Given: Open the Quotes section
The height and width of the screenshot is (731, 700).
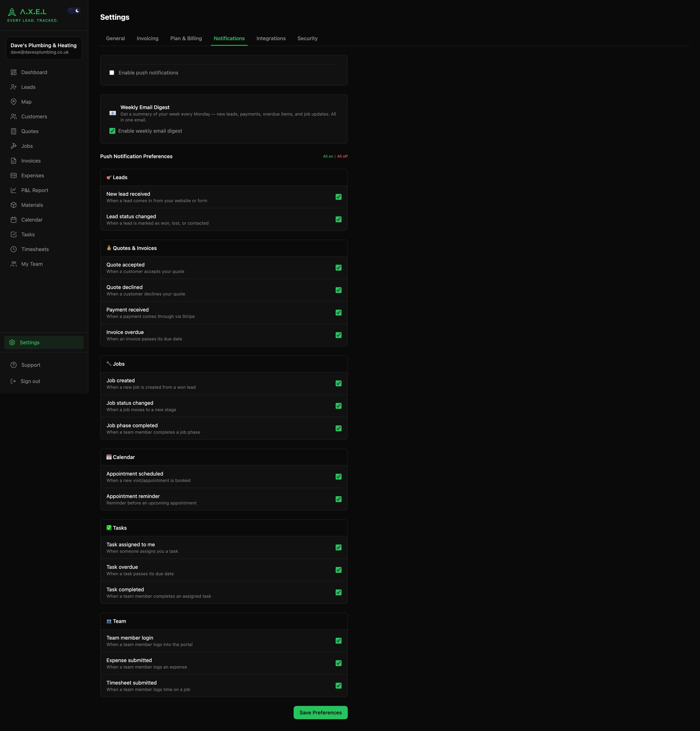Looking at the screenshot, I should click(30, 131).
